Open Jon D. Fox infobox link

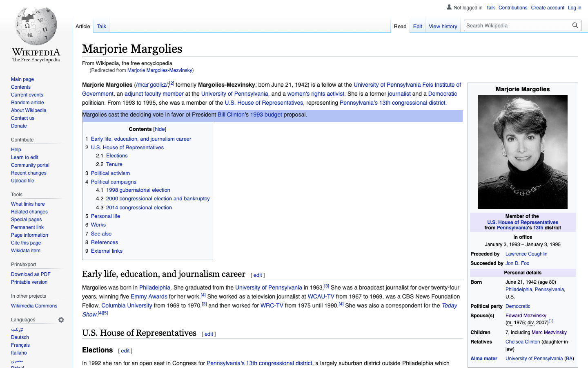click(517, 263)
